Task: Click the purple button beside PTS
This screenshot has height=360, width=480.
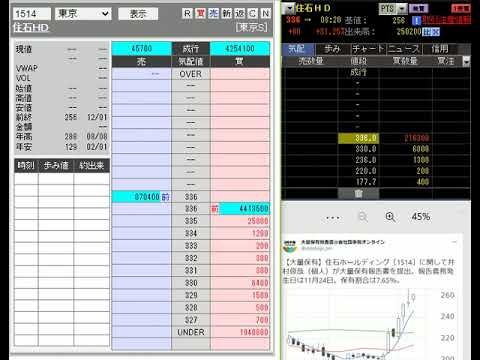Action: [x=418, y=8]
